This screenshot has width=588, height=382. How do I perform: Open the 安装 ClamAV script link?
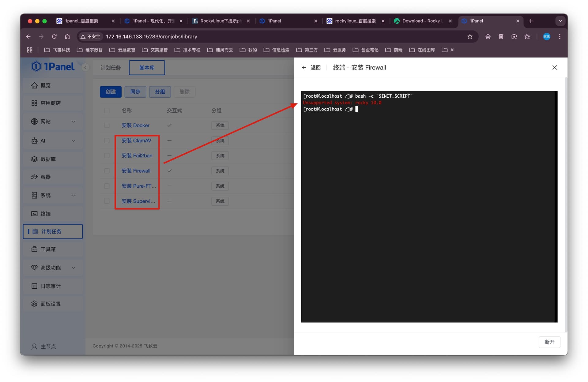pyautogui.click(x=136, y=140)
